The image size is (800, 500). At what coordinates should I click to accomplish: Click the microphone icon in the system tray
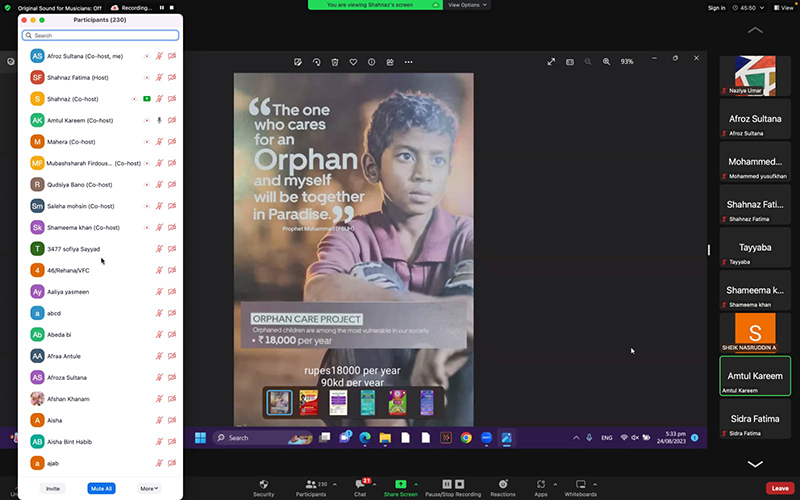[589, 438]
